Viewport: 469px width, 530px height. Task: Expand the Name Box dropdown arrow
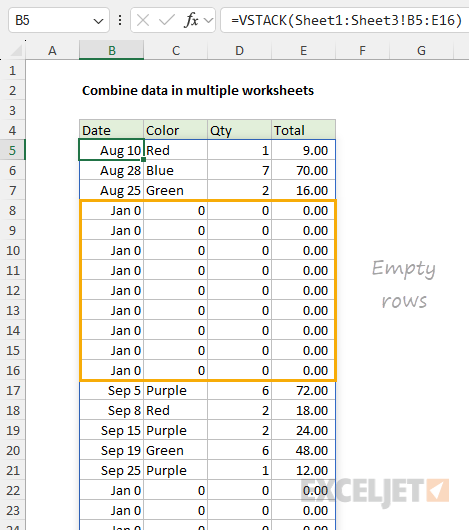tap(98, 21)
